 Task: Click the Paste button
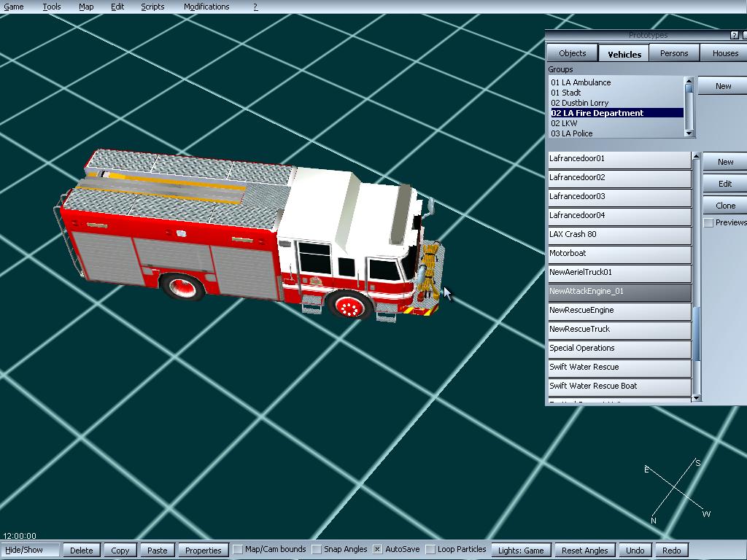pos(158,551)
